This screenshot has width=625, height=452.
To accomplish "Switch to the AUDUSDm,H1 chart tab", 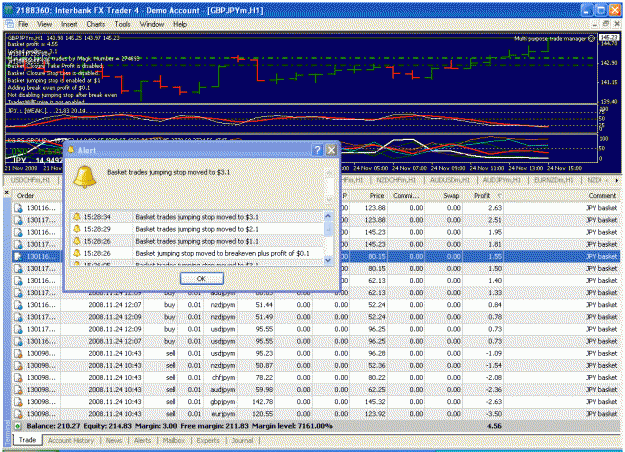I will click(450, 180).
